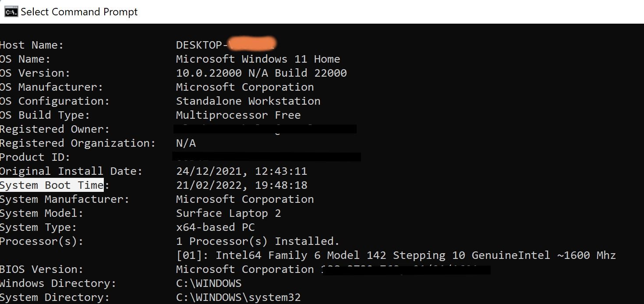This screenshot has width=644, height=304.
Task: Click the Host Name label
Action: [x=32, y=45]
